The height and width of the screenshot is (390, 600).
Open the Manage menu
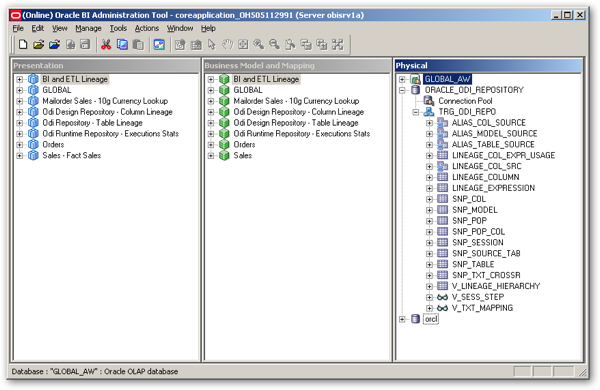(88, 28)
